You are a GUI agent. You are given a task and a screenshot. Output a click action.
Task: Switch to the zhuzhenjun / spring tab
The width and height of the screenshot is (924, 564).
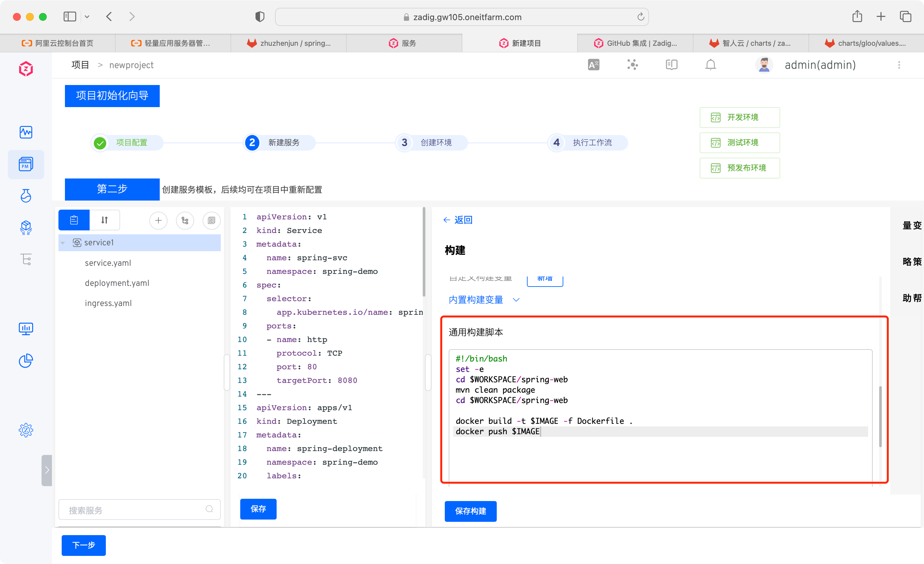tap(289, 43)
